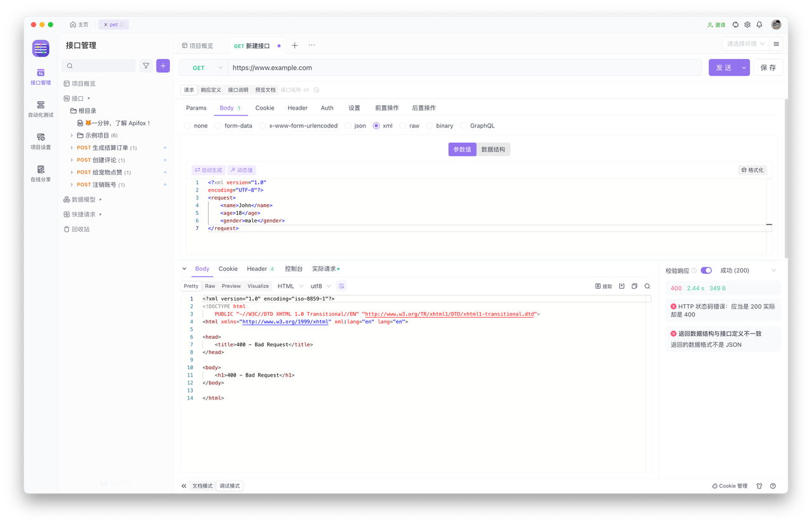
Task: Click the 主页 home tab
Action: 79,25
